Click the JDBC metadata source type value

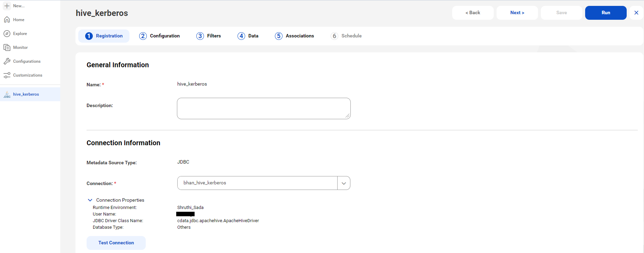pyautogui.click(x=183, y=162)
